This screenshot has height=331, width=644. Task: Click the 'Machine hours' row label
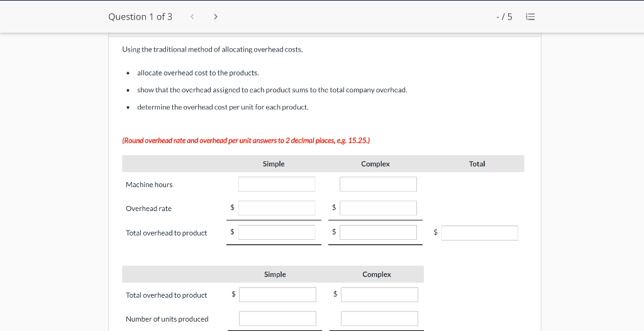point(149,185)
